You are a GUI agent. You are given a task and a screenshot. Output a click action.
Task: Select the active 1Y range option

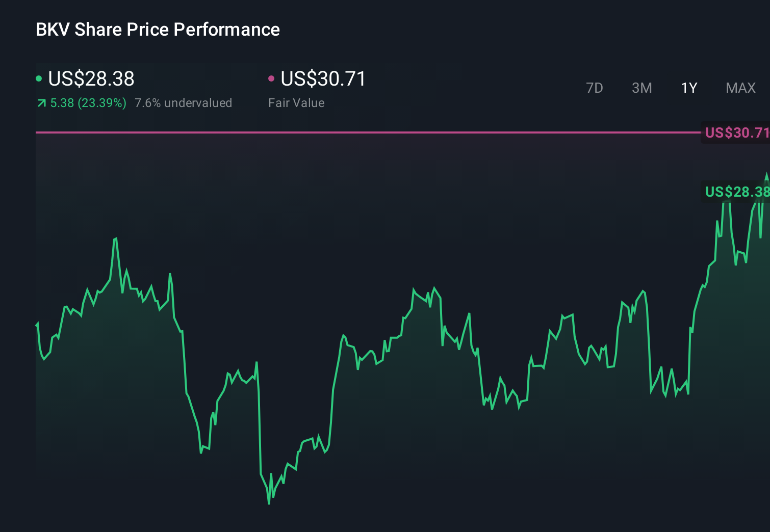tap(688, 88)
